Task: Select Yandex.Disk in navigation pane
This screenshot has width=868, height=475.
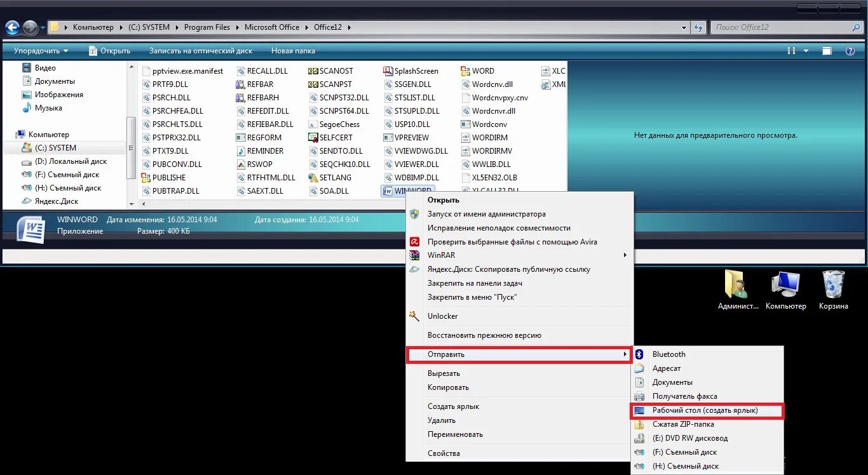Action: [50, 201]
